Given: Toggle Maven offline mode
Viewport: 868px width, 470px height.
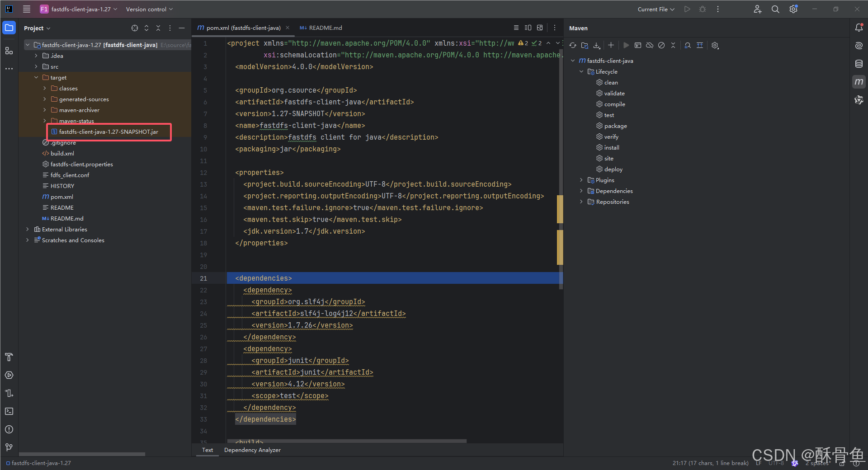Looking at the screenshot, I should tap(650, 45).
